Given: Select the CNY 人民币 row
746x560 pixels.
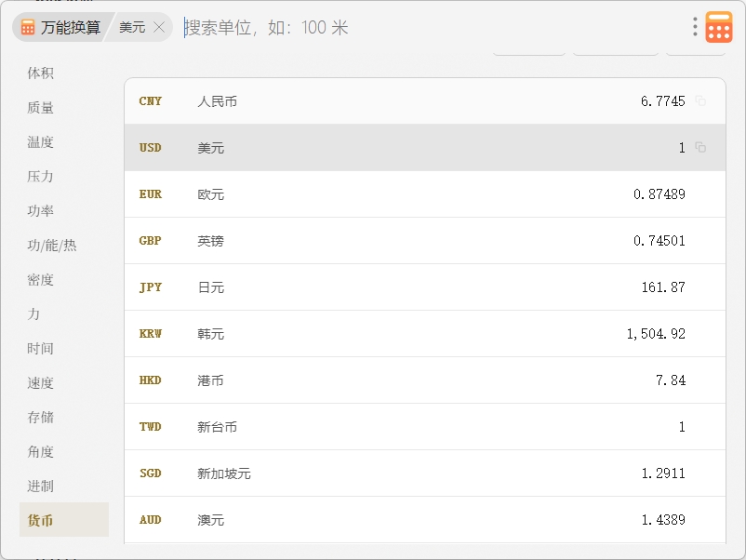Looking at the screenshot, I should [x=425, y=100].
